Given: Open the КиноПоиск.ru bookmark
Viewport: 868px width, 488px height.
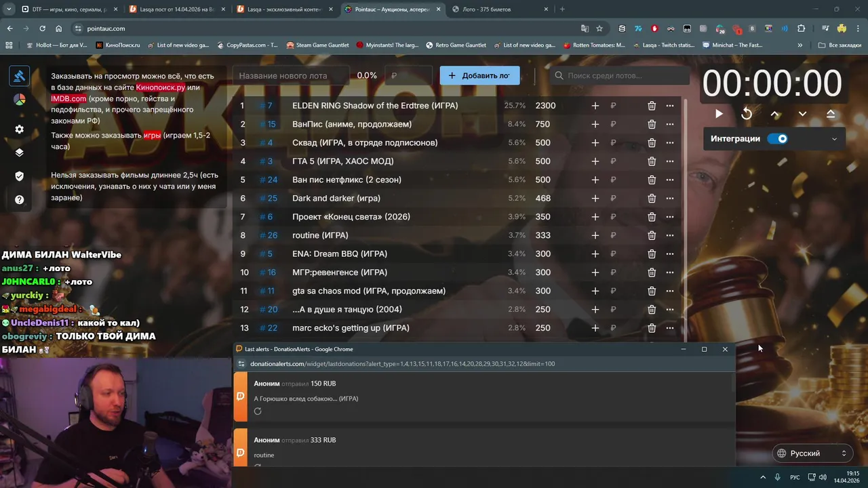Looking at the screenshot, I should coord(118,45).
